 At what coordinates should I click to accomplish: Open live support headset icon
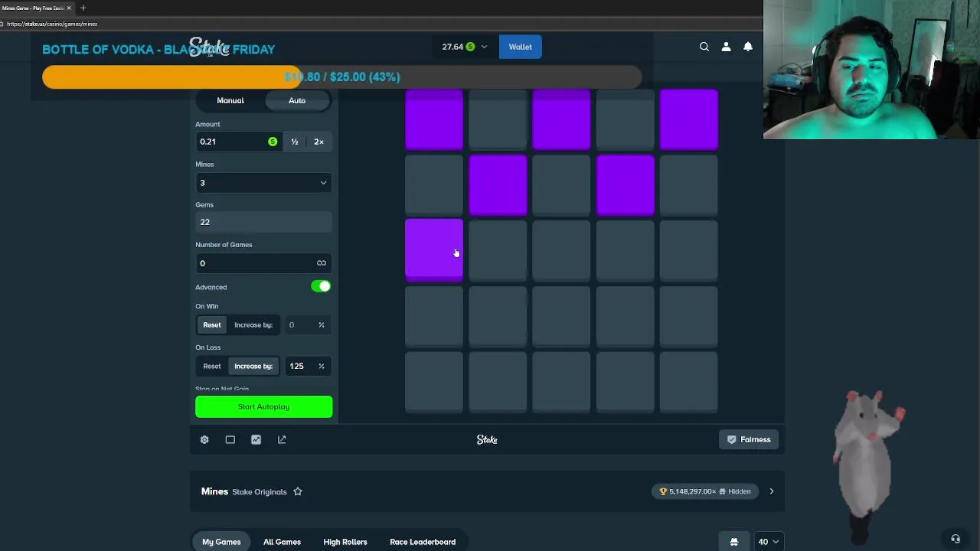[955, 539]
